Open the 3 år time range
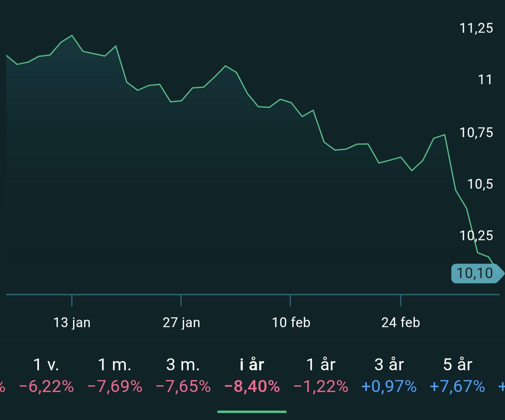Viewport: 505px width, 420px height. (389, 365)
